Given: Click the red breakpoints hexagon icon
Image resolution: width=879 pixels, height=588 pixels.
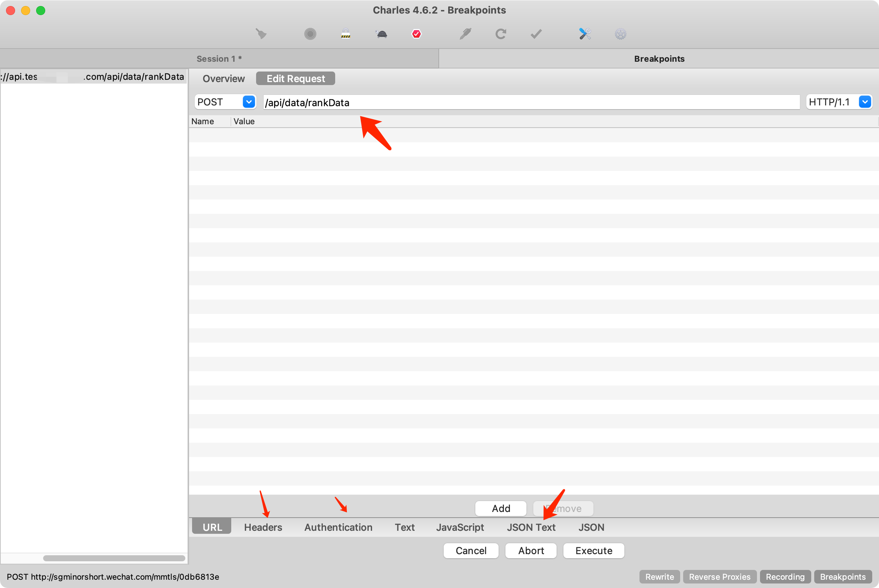Looking at the screenshot, I should [x=416, y=34].
